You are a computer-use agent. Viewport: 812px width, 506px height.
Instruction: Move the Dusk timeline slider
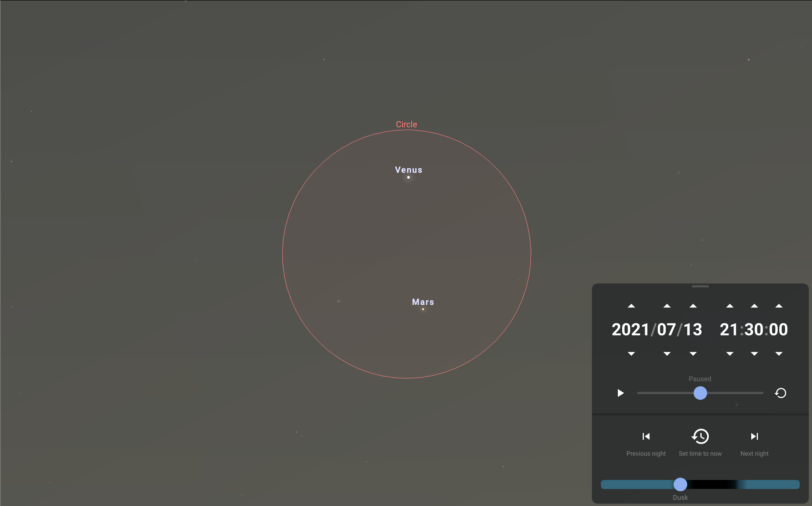coord(680,484)
